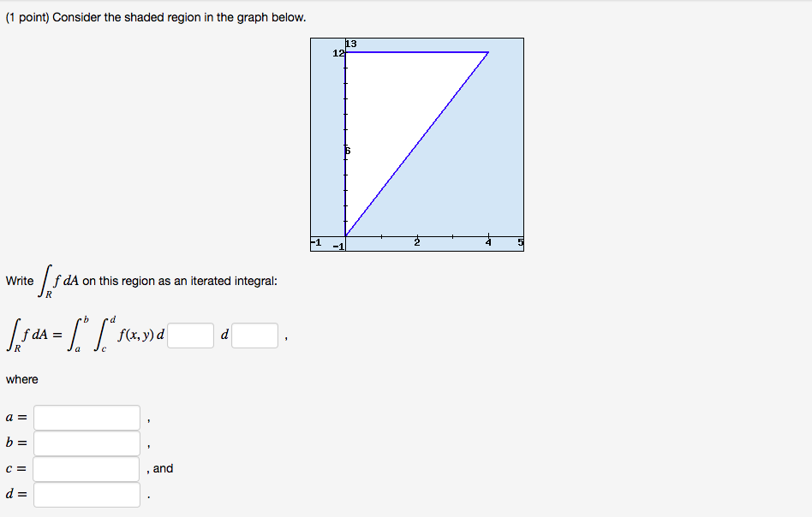Click the word 'where' below the integral
Image resolution: width=812 pixels, height=517 pixels.
[x=24, y=379]
